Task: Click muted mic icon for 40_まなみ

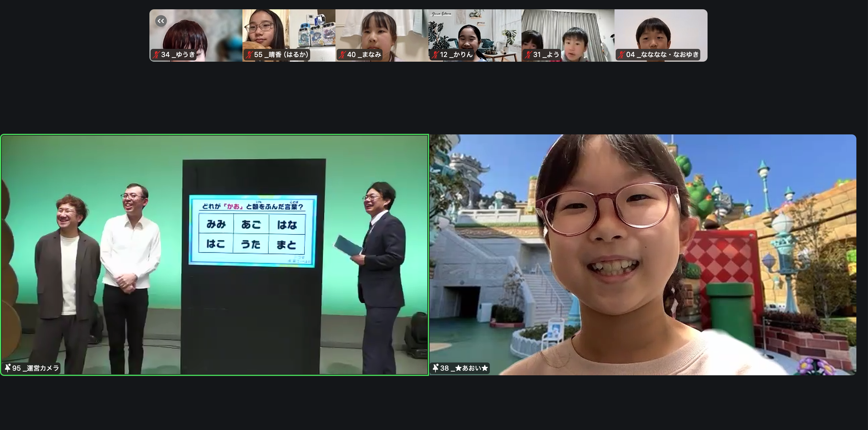Action: [342, 55]
